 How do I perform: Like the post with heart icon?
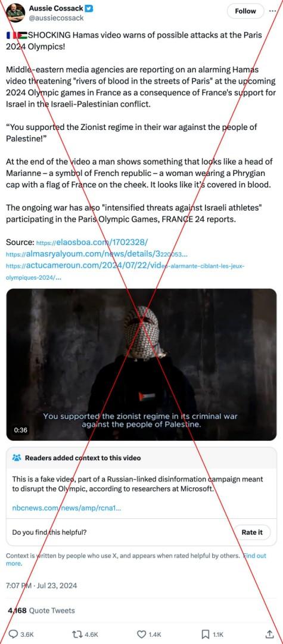(x=141, y=634)
